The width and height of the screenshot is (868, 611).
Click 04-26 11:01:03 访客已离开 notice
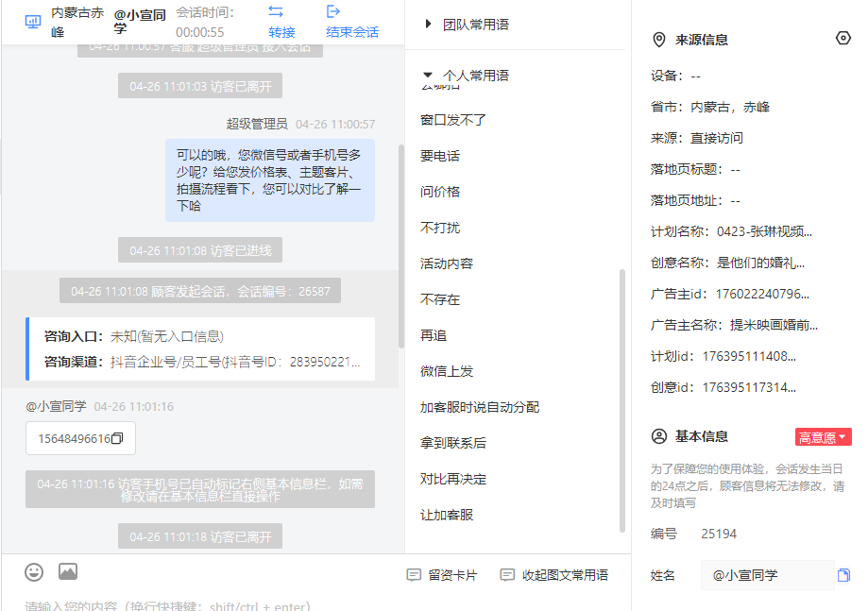coord(200,86)
